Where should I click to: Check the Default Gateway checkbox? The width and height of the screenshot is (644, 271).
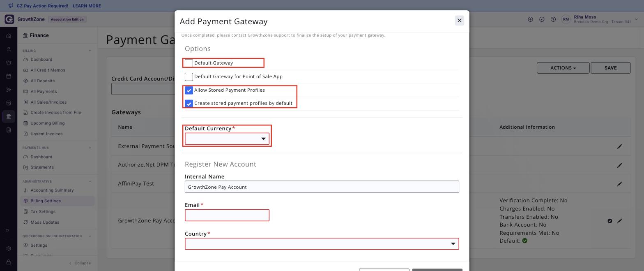[189, 63]
